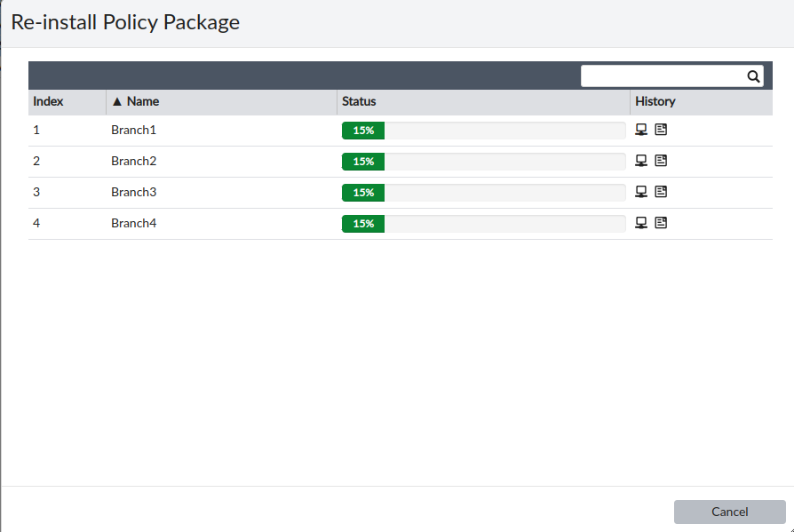The image size is (794, 532).
Task: Click the search magnifier icon
Action: tap(753, 76)
